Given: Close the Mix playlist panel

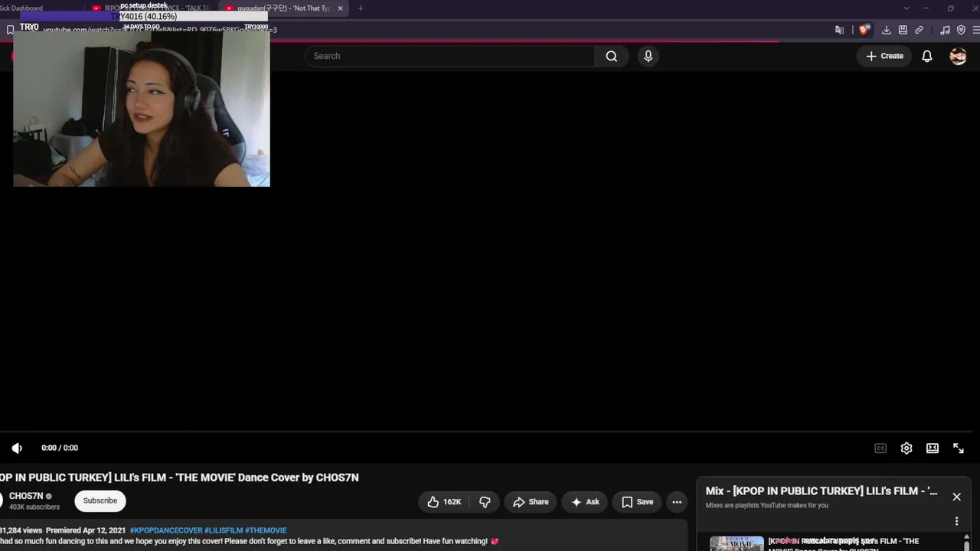Looking at the screenshot, I should (956, 497).
